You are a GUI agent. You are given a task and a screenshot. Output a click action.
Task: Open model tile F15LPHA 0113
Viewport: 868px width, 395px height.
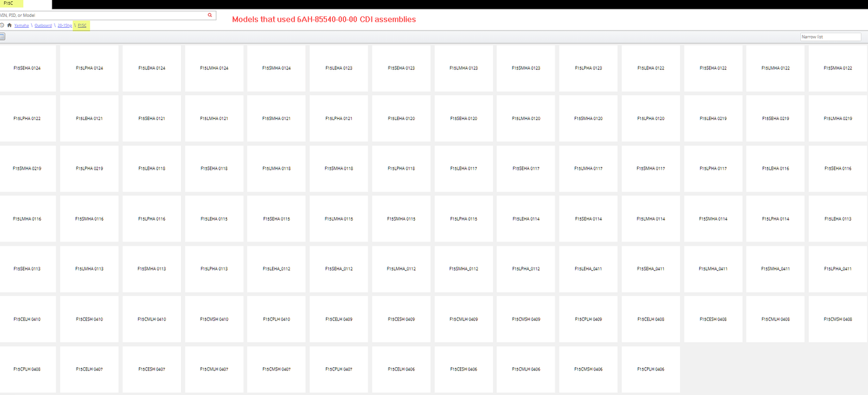(x=214, y=269)
